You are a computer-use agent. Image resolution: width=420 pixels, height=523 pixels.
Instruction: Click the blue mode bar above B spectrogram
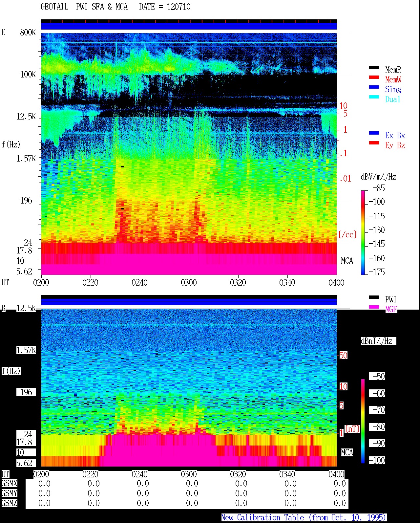coord(189,302)
